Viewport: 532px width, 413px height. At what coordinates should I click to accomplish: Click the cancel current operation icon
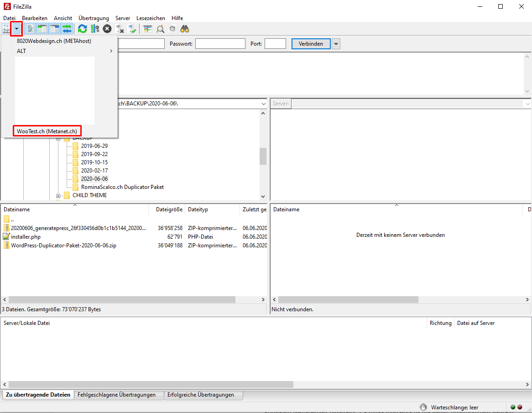coord(107,29)
